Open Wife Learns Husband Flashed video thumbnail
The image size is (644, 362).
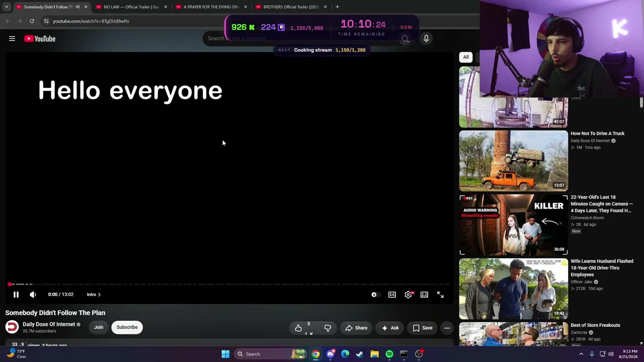click(514, 289)
